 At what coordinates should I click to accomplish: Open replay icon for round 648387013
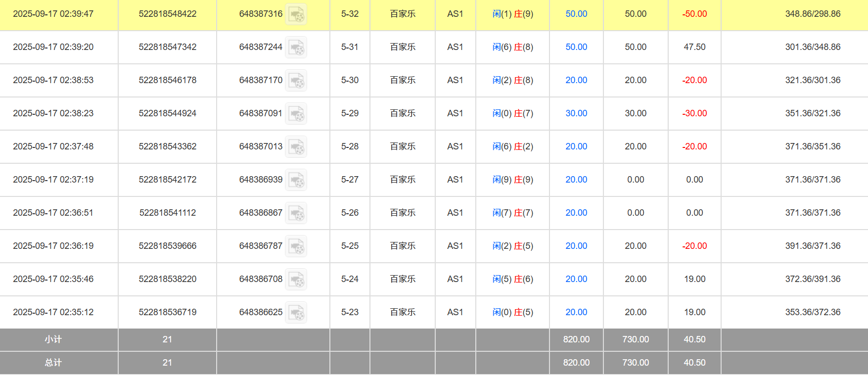tap(296, 147)
